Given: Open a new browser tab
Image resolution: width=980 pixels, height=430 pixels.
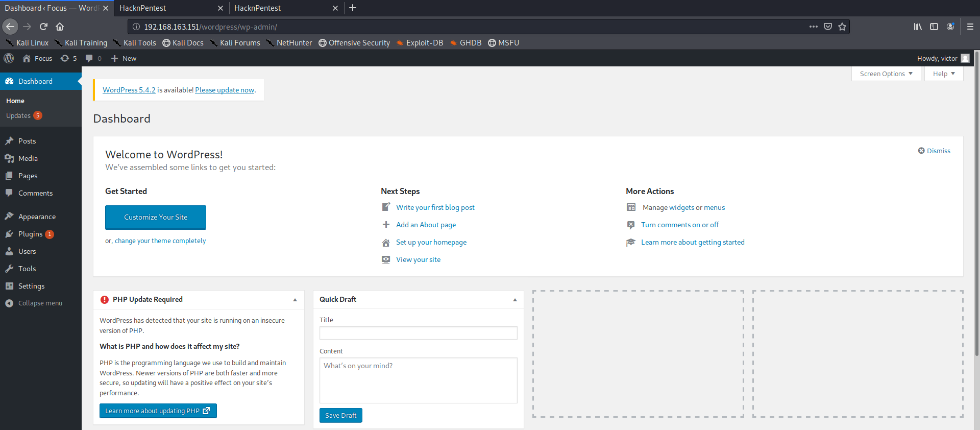Looking at the screenshot, I should coord(353,8).
